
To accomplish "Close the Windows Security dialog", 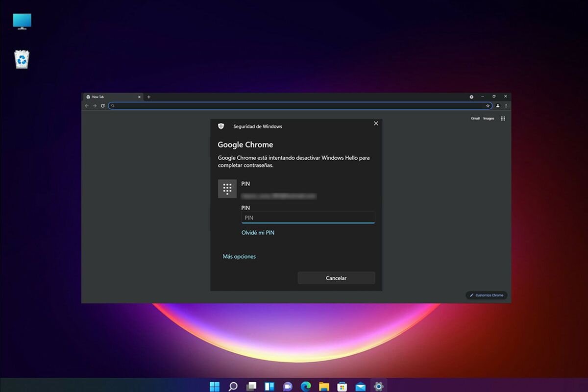I will [376, 123].
